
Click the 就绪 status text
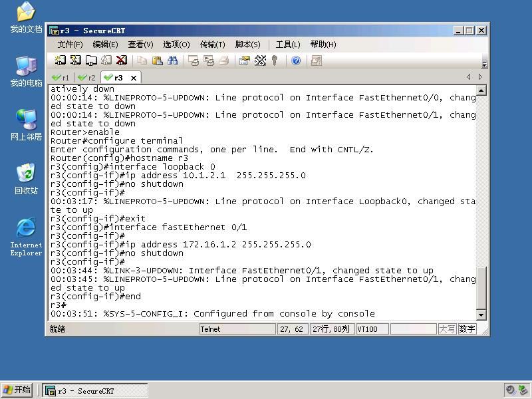pos(57,329)
